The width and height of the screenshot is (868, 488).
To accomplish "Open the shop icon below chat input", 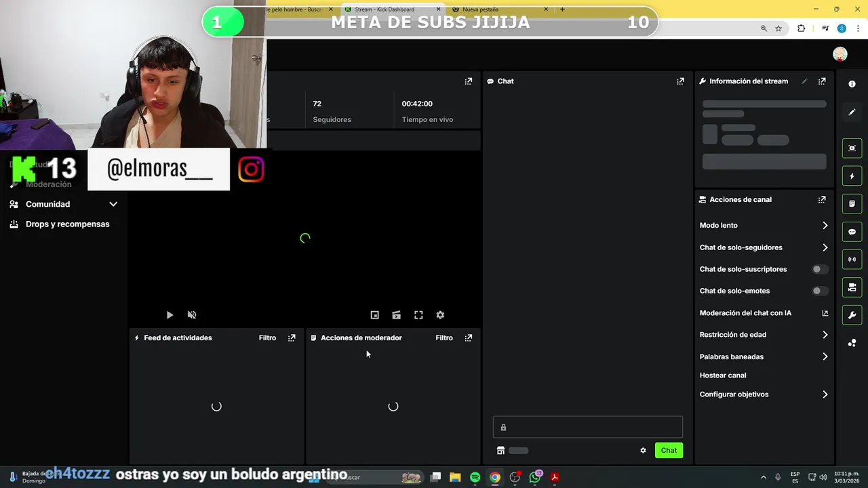I will click(500, 451).
